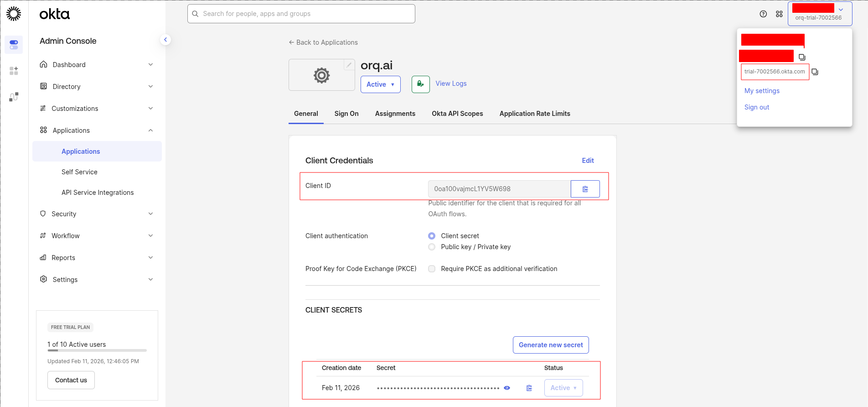Click the Reports chart icon
The image size is (868, 407).
[43, 257]
